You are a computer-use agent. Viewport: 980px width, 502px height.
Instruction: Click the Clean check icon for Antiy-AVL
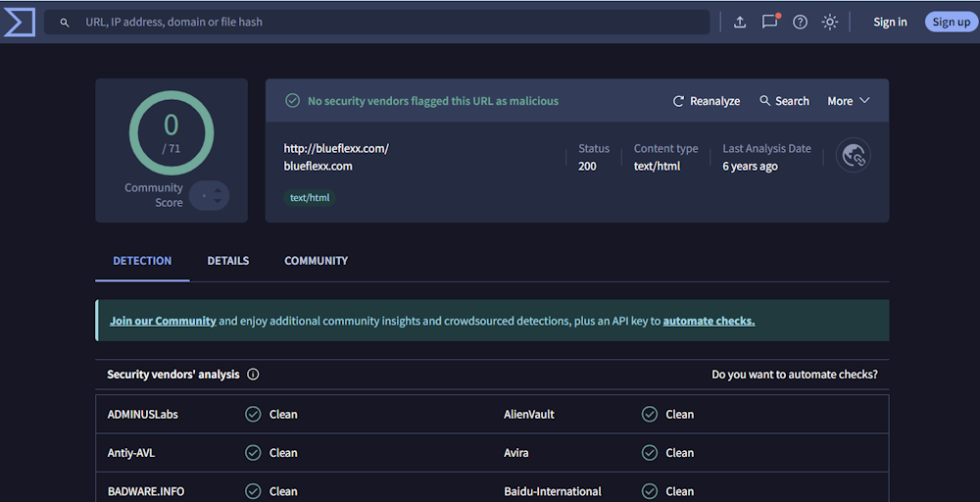253,453
